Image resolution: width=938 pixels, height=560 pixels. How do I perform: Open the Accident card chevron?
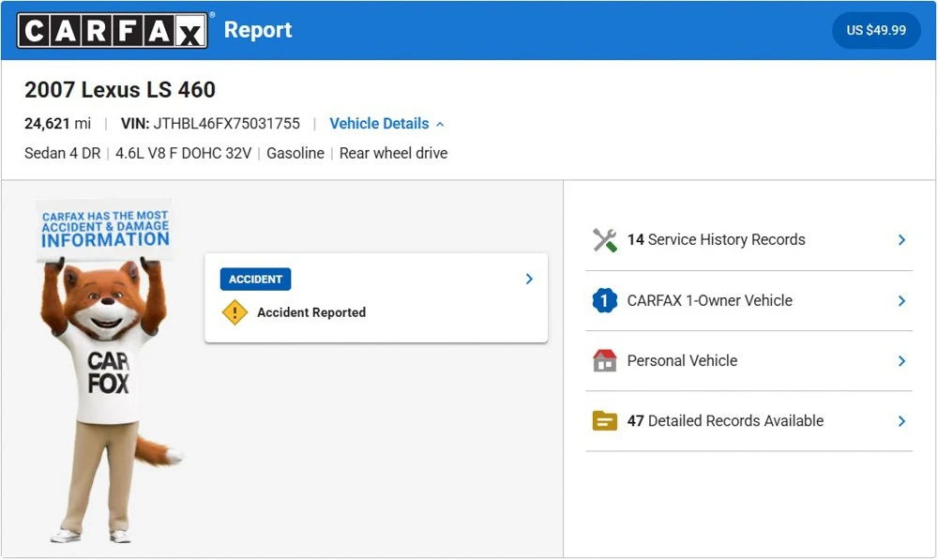(x=529, y=279)
